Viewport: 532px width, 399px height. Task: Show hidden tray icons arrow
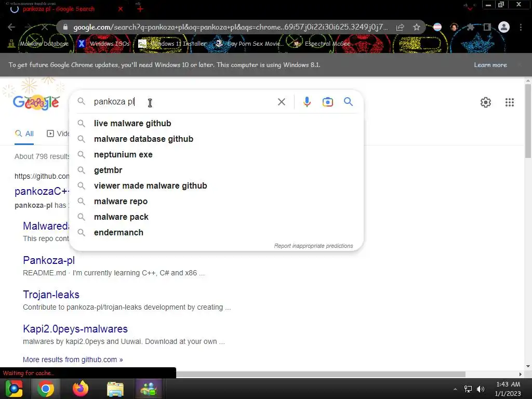pos(455,389)
